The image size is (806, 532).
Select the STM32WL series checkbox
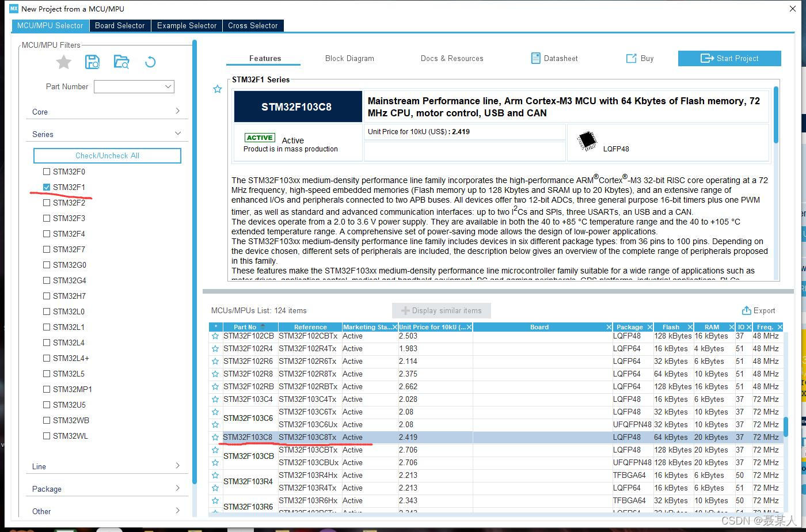[x=47, y=436]
